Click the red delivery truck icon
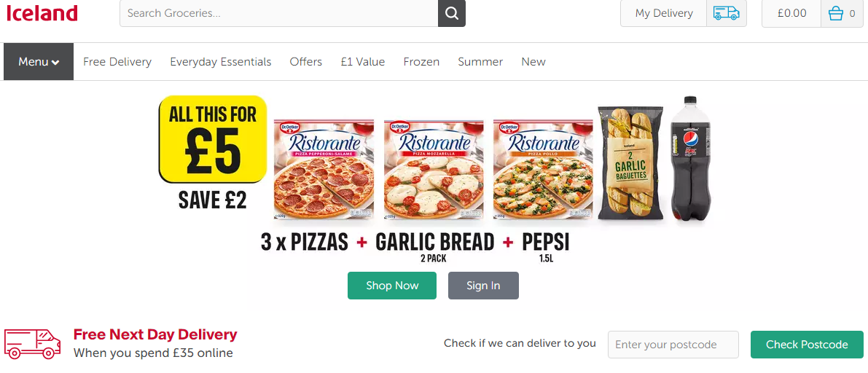 (33, 343)
